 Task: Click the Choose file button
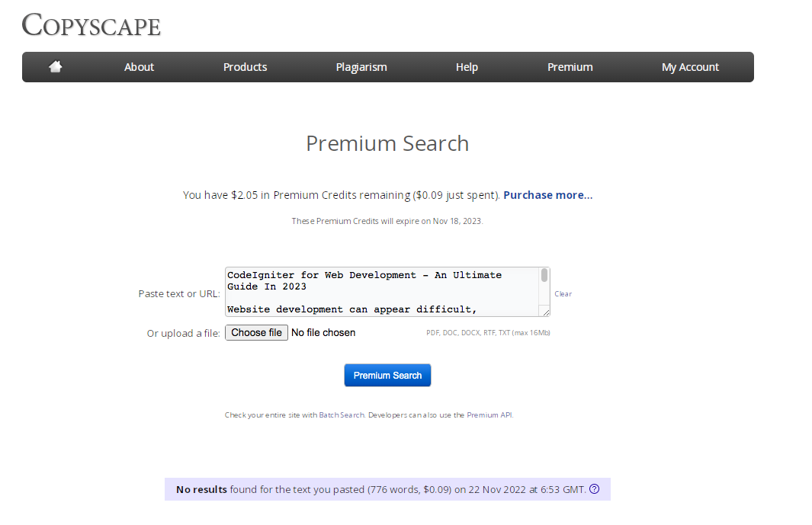256,332
